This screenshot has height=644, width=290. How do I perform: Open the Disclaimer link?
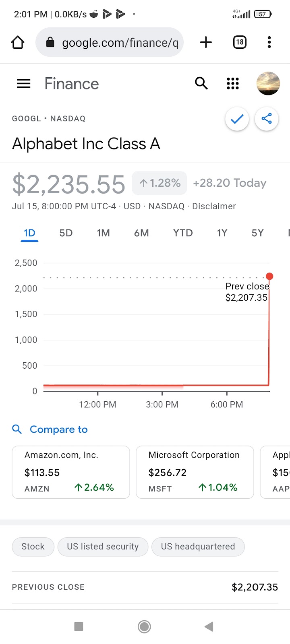tap(214, 206)
